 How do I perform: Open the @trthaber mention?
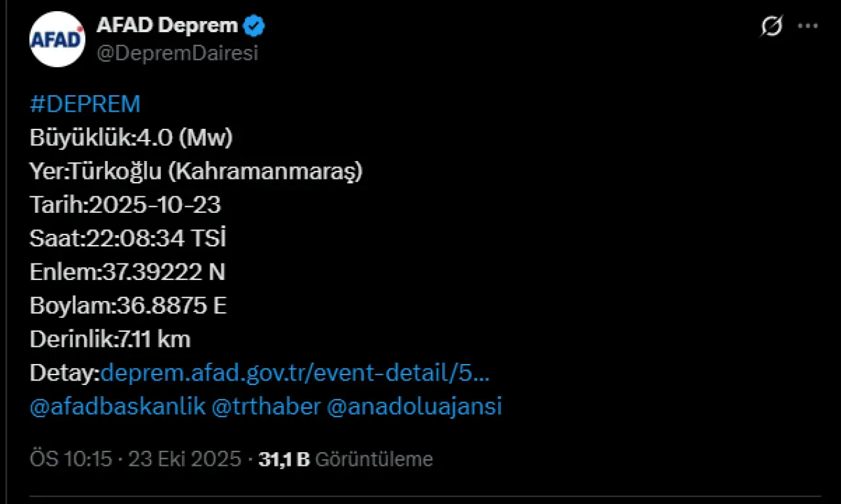click(x=266, y=407)
